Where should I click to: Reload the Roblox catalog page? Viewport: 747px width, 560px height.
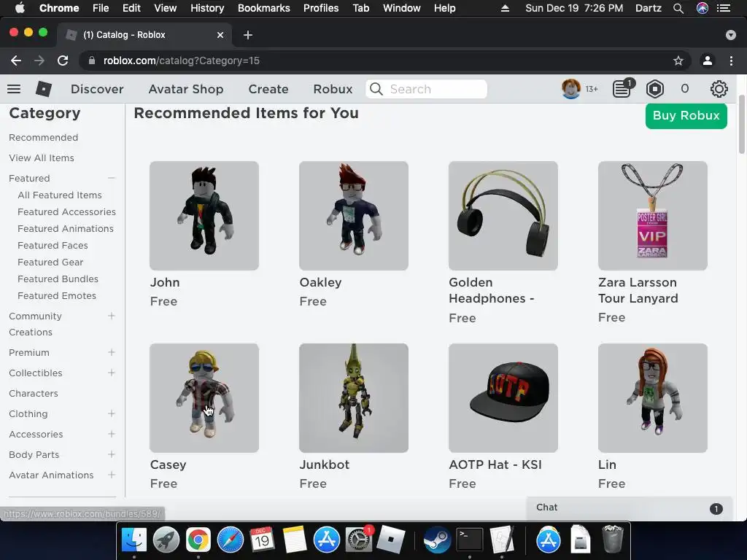click(x=63, y=61)
